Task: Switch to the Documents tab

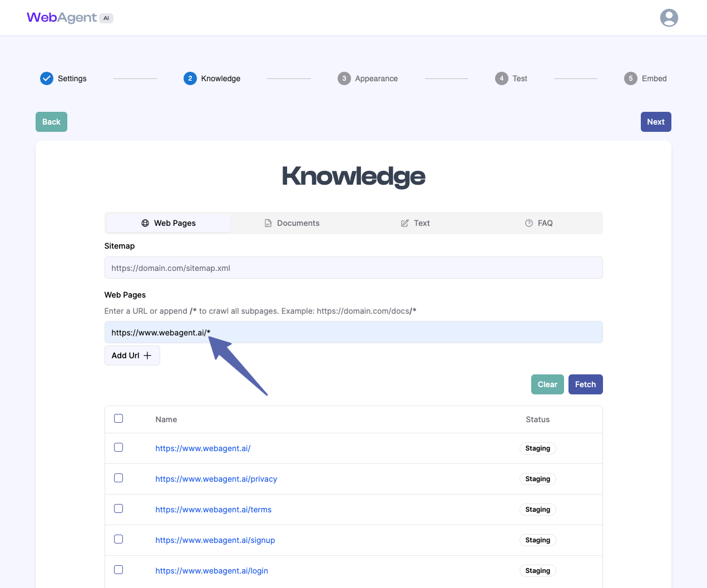Action: (292, 223)
